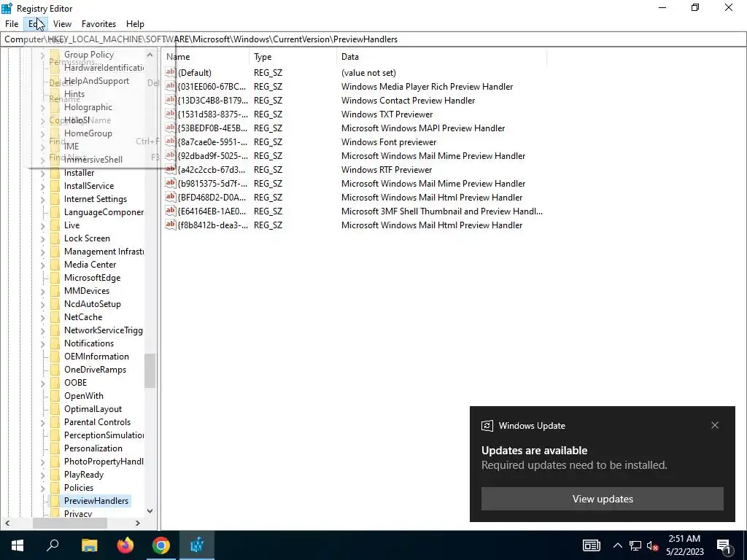Expand the Media Center key

click(x=42, y=265)
